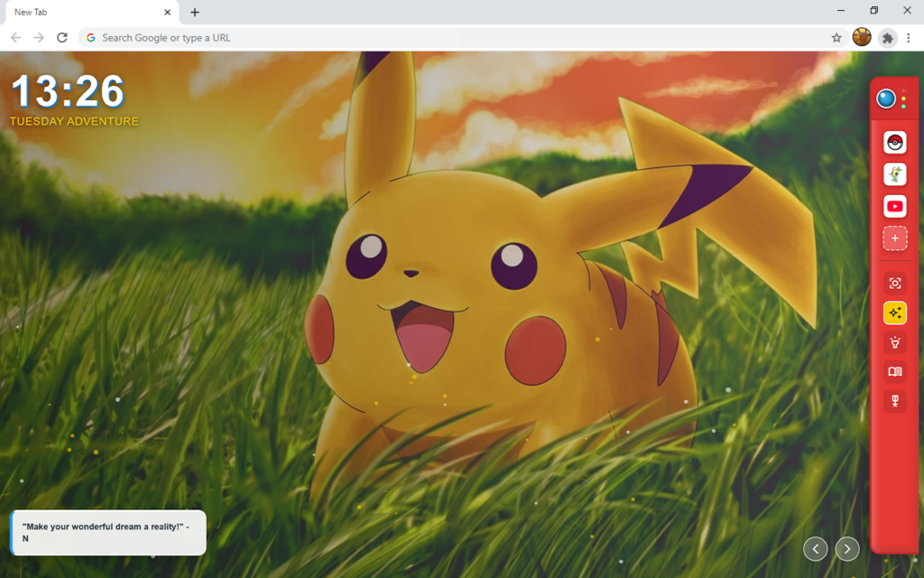This screenshot has width=924, height=578.
Task: Show previous wallpaper with left arrow
Action: [x=815, y=548]
